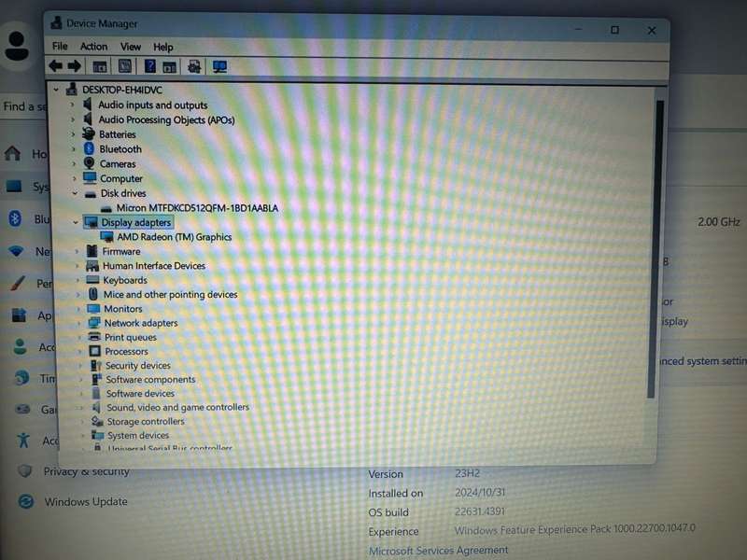
Task: Collapse the Display adapters node
Action: point(76,222)
